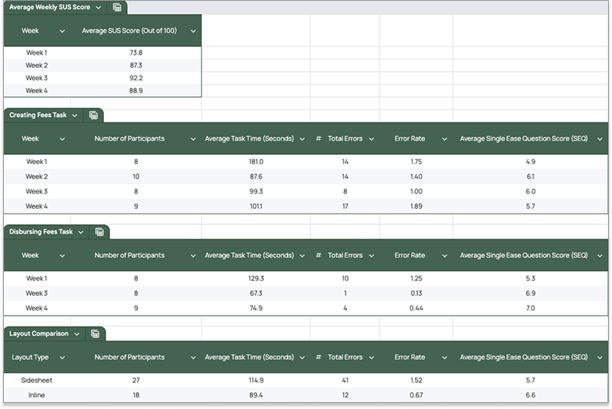
Task: Open Layout Type column dropdown
Action: point(62,357)
